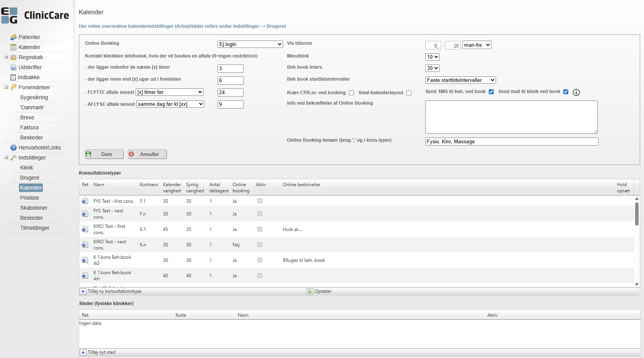Click the Online Booking temaer text field
The width and height of the screenshot is (644, 358).
click(511, 142)
